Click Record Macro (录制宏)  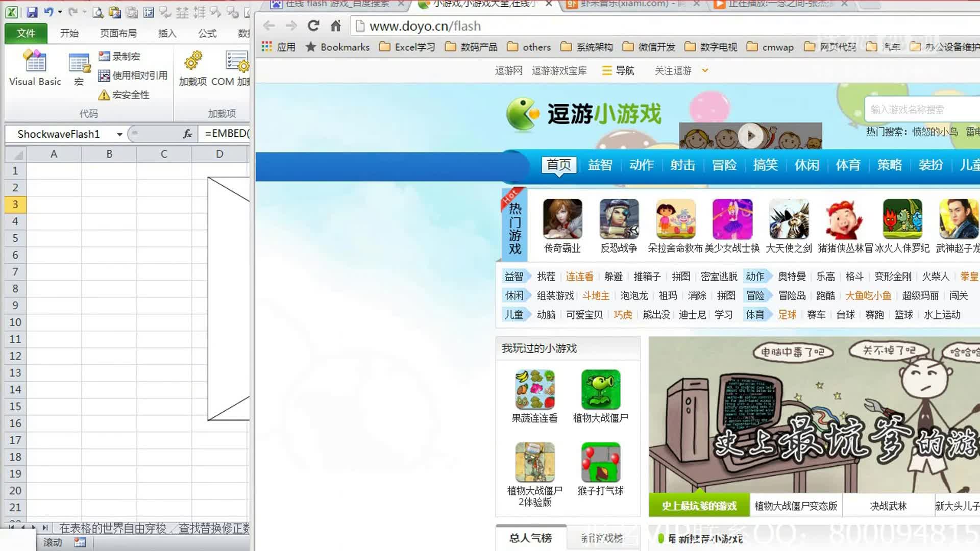click(x=119, y=56)
